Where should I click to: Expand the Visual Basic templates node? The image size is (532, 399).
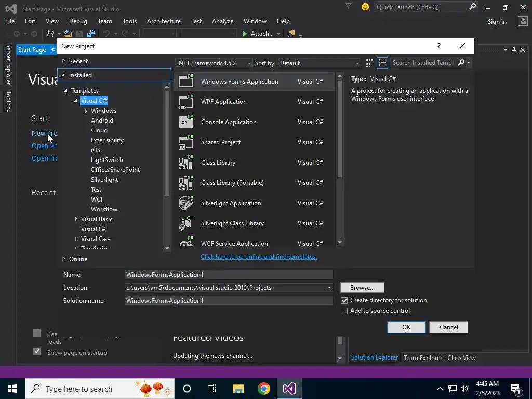[x=76, y=219]
